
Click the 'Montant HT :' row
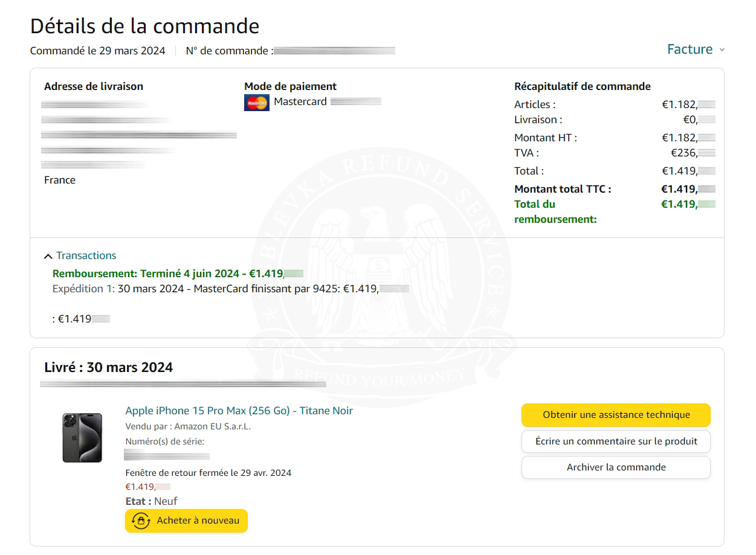pyautogui.click(x=615, y=138)
